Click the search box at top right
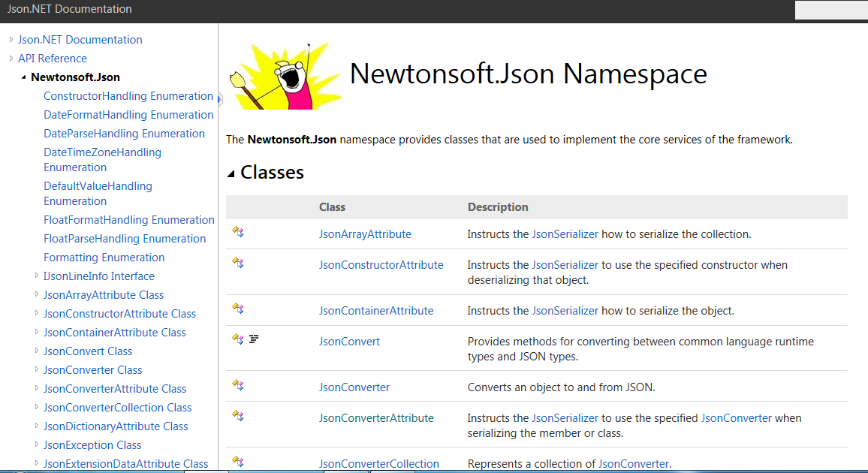 [x=830, y=10]
